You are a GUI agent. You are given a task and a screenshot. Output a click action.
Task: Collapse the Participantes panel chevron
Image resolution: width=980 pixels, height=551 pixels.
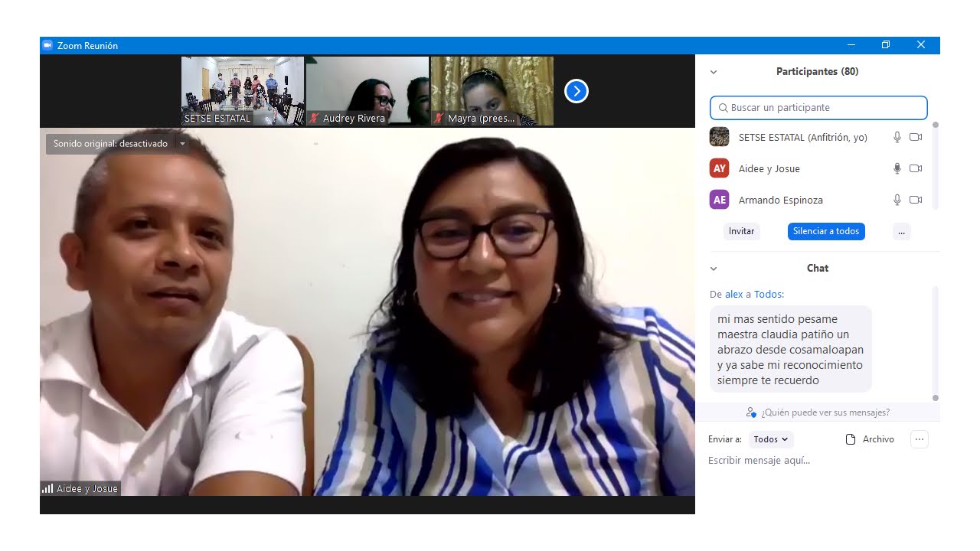(714, 72)
